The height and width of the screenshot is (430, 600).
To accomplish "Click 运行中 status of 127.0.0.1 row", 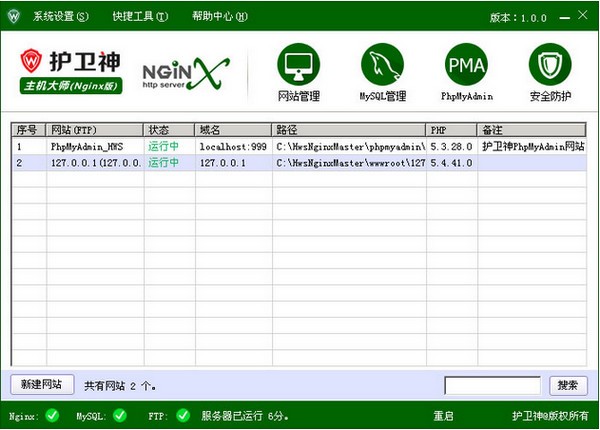I will [x=163, y=163].
